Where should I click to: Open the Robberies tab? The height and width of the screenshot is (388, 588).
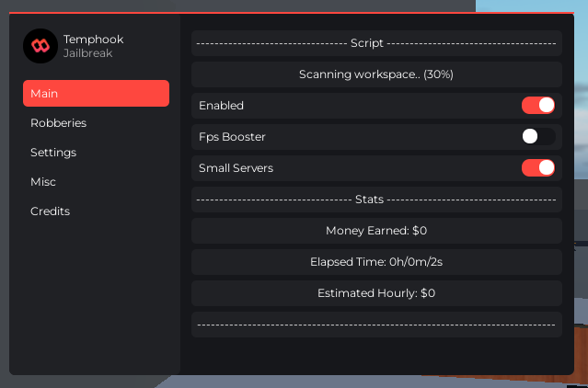point(59,123)
